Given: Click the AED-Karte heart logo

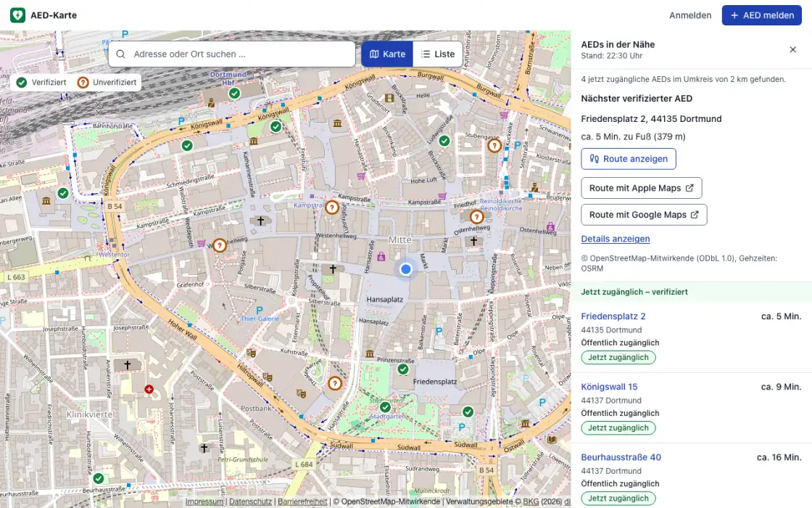Looking at the screenshot, I should (x=17, y=15).
